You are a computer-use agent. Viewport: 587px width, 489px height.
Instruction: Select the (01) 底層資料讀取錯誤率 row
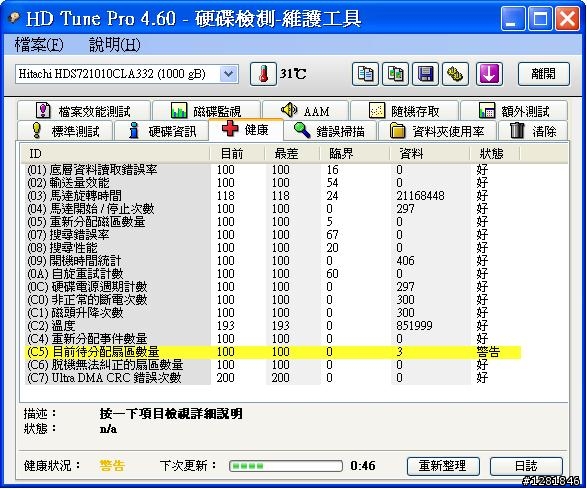pos(273,170)
